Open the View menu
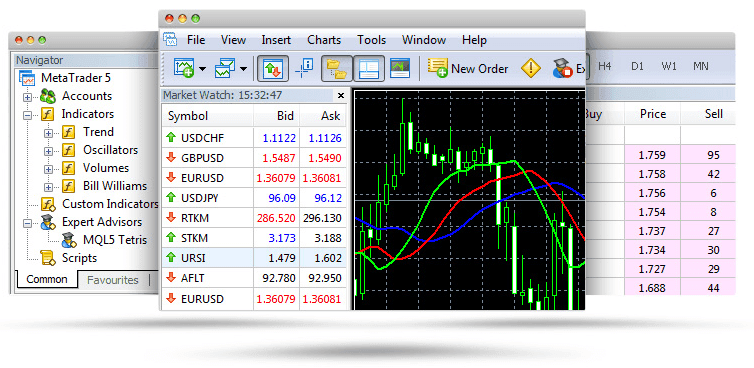The height and width of the screenshot is (368, 754). (233, 40)
